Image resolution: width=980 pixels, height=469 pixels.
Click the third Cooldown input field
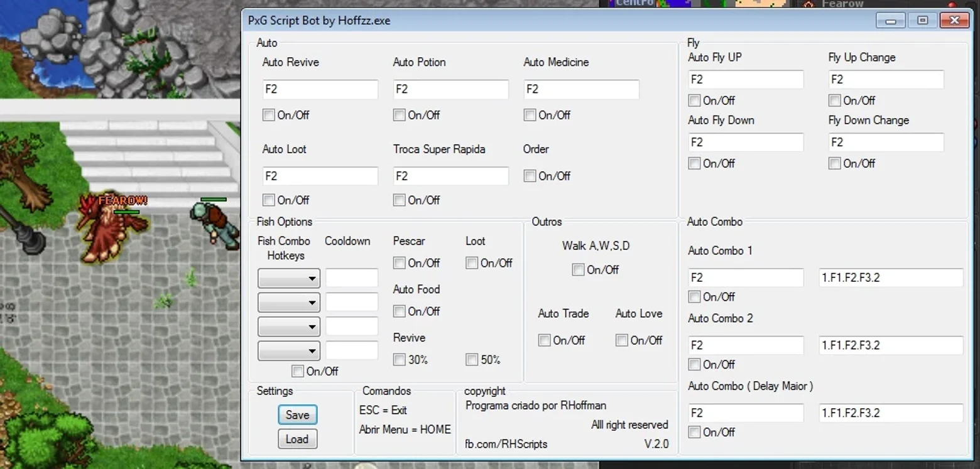[x=352, y=326]
